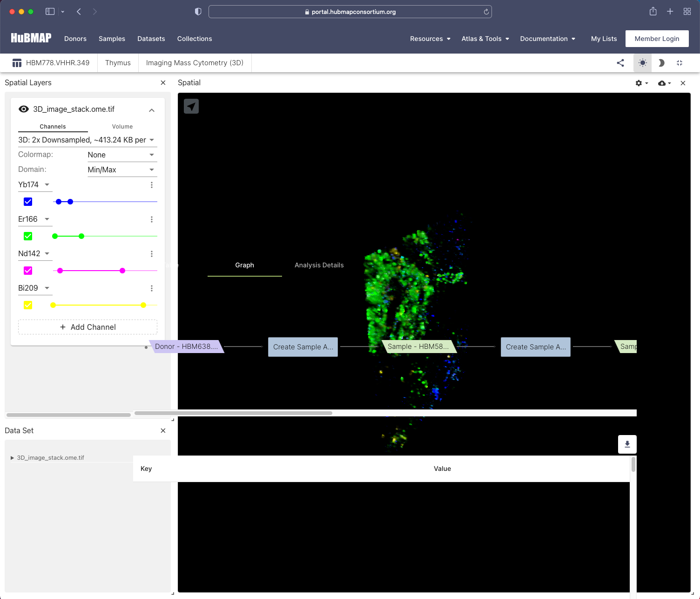700x599 pixels.
Task: Open the Spatial view settings gear
Action: coord(641,83)
